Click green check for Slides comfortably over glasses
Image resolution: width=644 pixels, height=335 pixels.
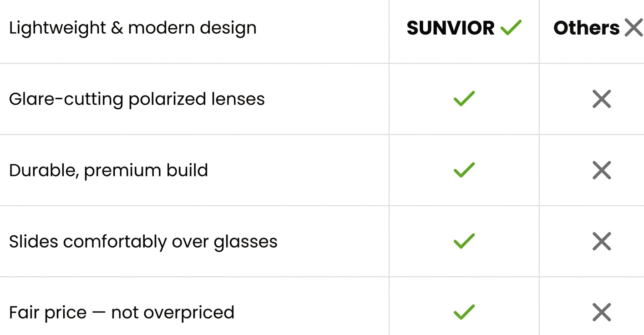click(464, 241)
